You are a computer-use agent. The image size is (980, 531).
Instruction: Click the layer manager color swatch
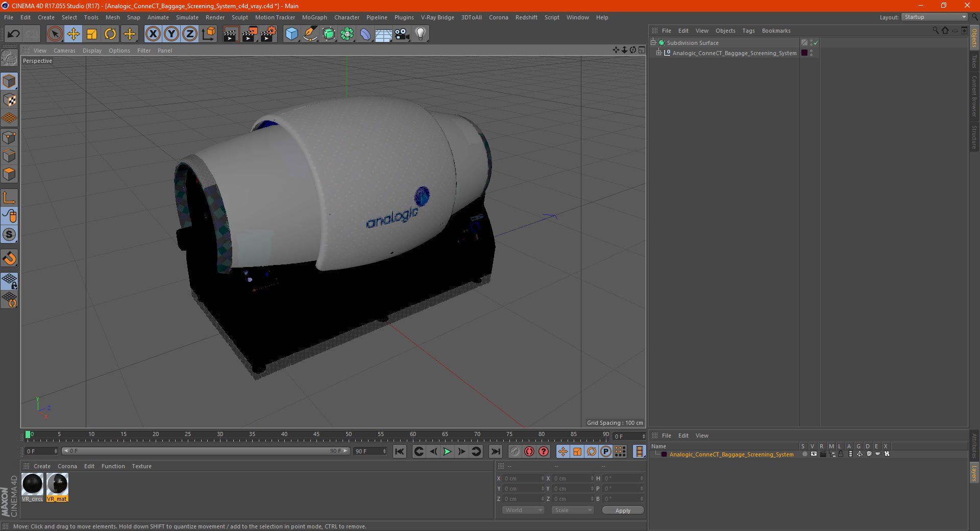coord(664,454)
